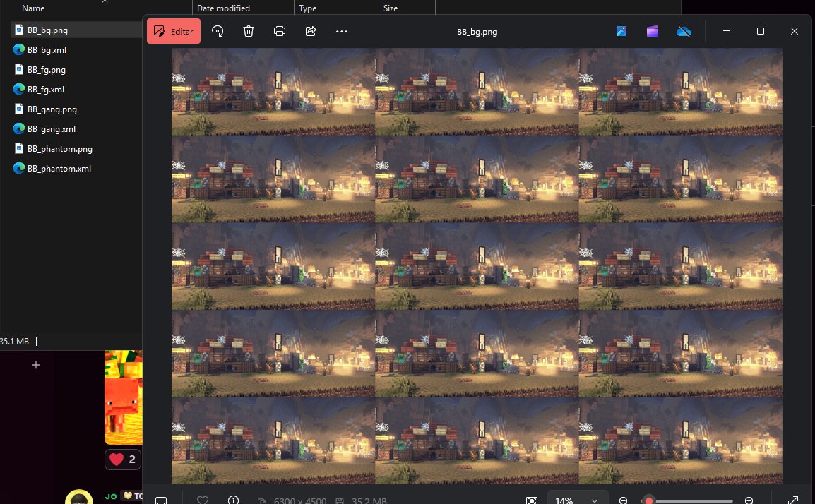Show file info with the info icon
Screen dimensions: 815x504
[233, 500]
